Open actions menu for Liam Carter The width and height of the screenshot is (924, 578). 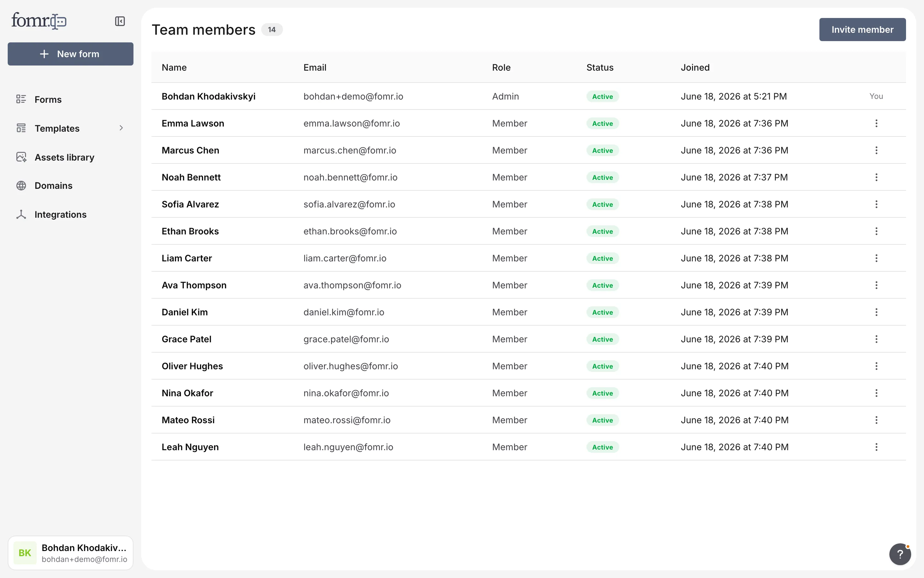point(876,258)
